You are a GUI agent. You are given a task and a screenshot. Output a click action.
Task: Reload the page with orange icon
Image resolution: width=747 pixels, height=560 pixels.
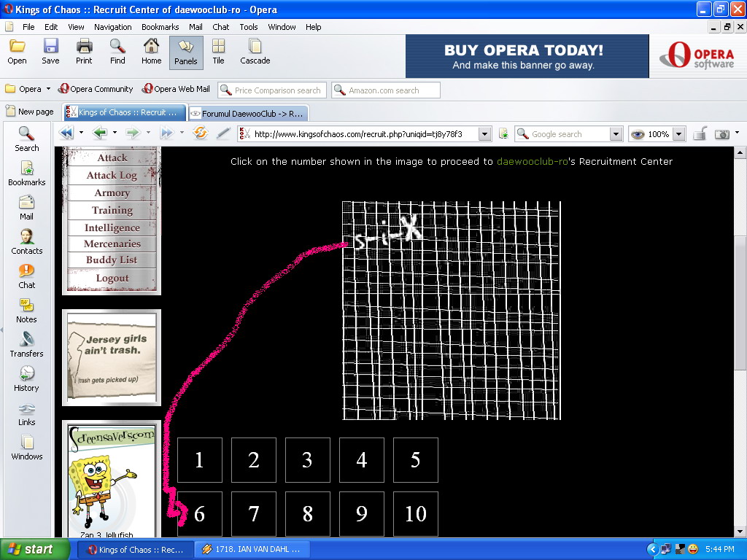click(201, 133)
